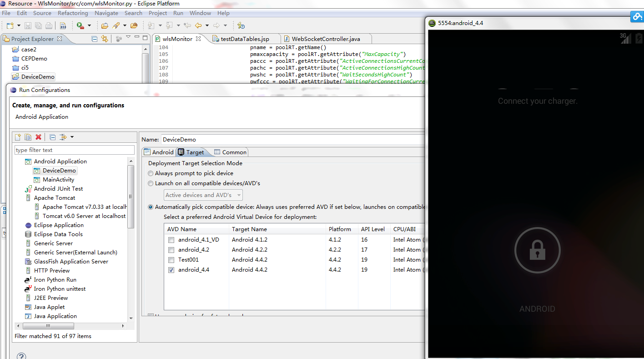Open the testDataTables.jsp editor tab
This screenshot has height=359, width=644.
coord(245,39)
